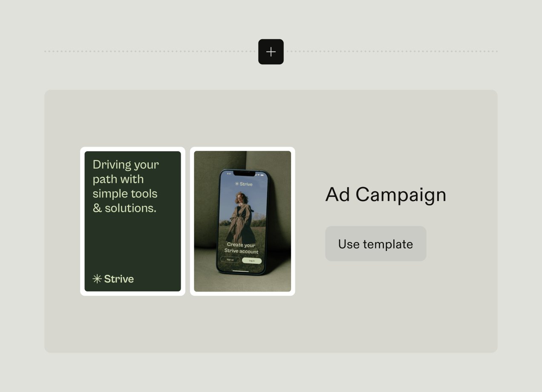Click the dotted divider left of plus button
542x392 pixels.
click(151, 52)
